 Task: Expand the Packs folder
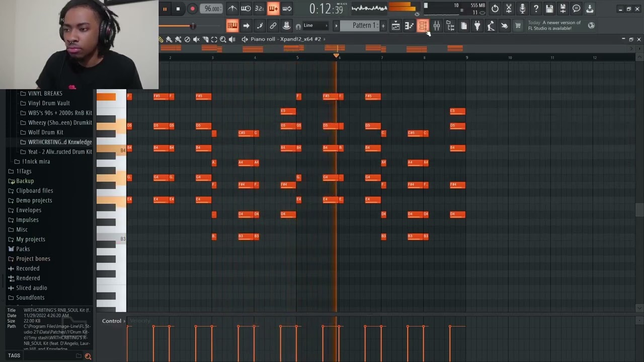pyautogui.click(x=23, y=249)
